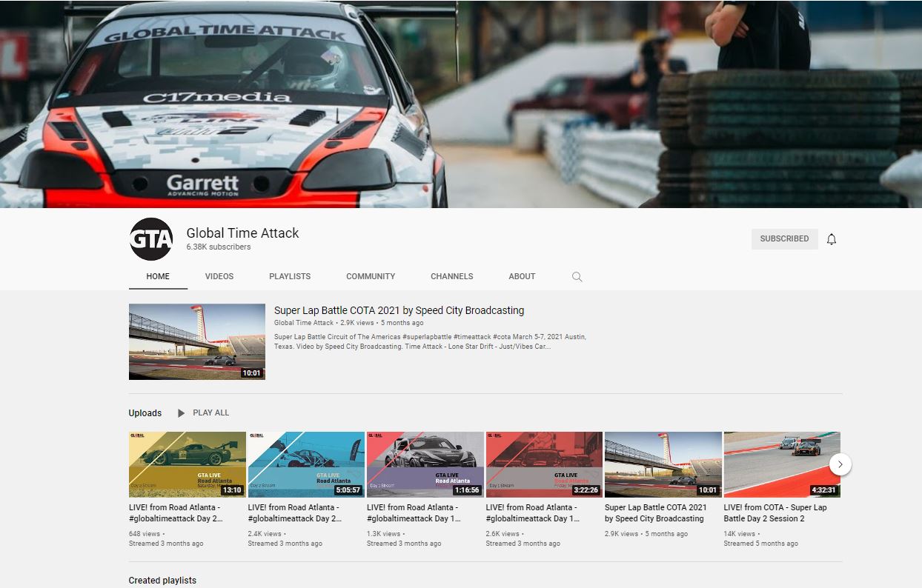Click the GTA channel avatar logo
Image resolution: width=922 pixels, height=588 pixels.
151,239
